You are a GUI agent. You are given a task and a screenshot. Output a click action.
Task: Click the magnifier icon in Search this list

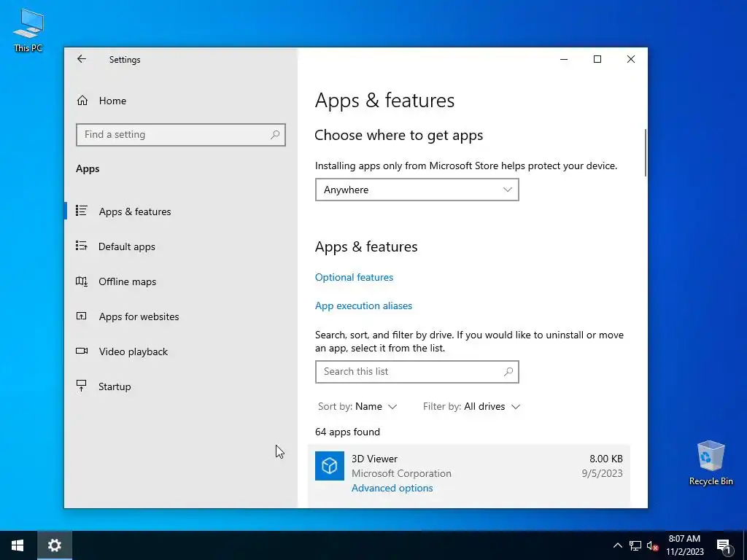(x=508, y=371)
